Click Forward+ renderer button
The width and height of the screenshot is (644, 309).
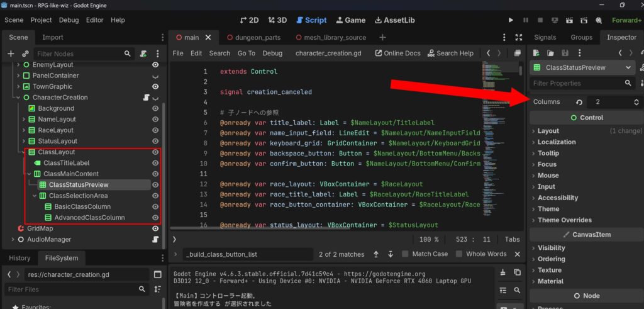coord(626,20)
